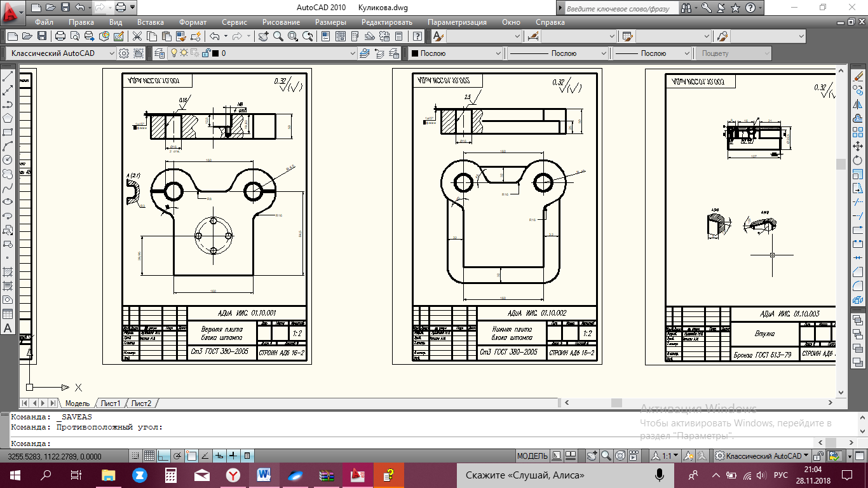Open the Layer Properties Manager icon
The image size is (868, 488).
[x=159, y=53]
